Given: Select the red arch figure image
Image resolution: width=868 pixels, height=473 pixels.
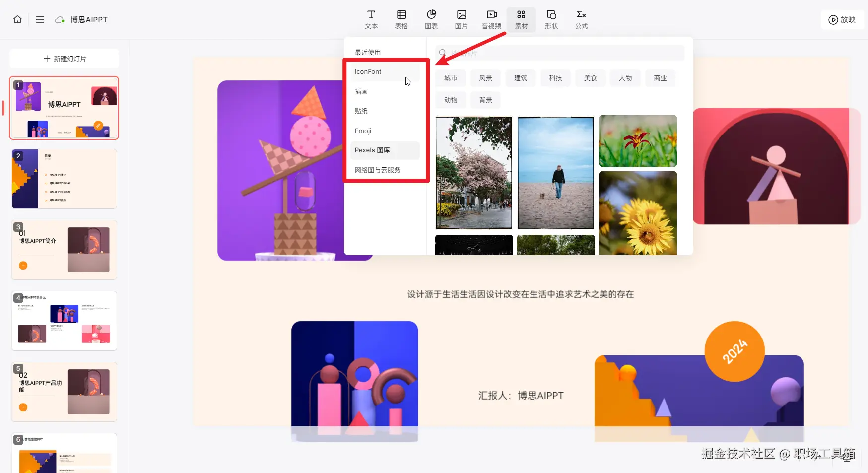Looking at the screenshot, I should (777, 166).
